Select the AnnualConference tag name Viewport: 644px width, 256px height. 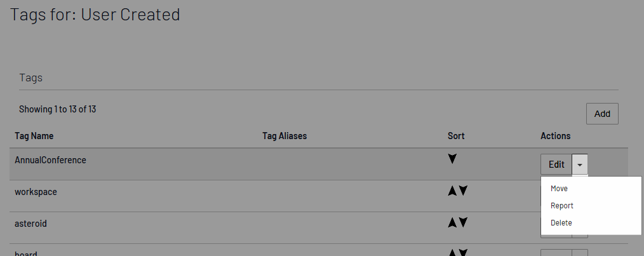pos(50,160)
